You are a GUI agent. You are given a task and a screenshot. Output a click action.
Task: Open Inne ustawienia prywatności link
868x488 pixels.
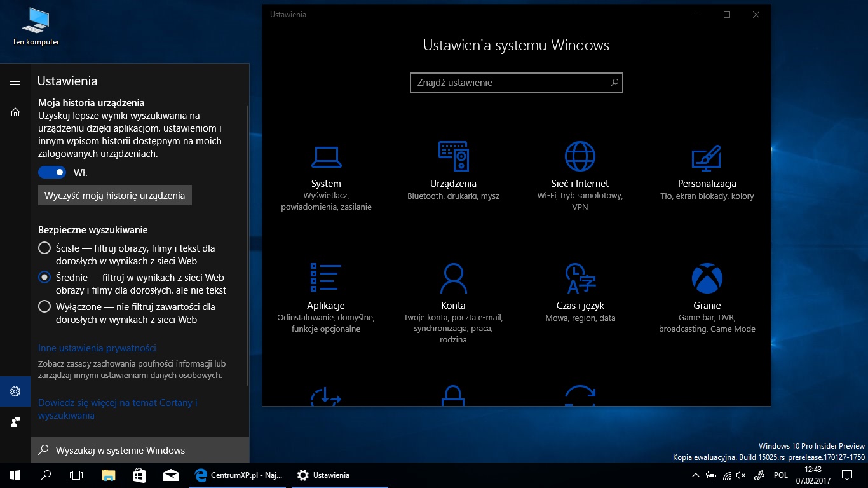pyautogui.click(x=97, y=348)
